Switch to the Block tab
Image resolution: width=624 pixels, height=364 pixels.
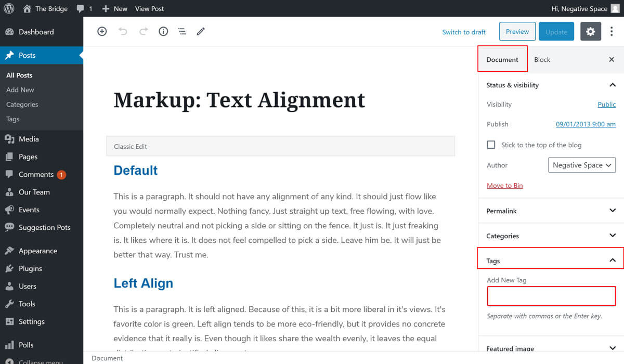click(542, 60)
